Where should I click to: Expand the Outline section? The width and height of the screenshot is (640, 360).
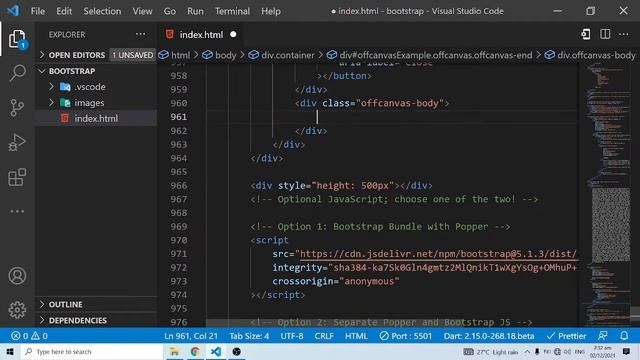click(x=65, y=304)
